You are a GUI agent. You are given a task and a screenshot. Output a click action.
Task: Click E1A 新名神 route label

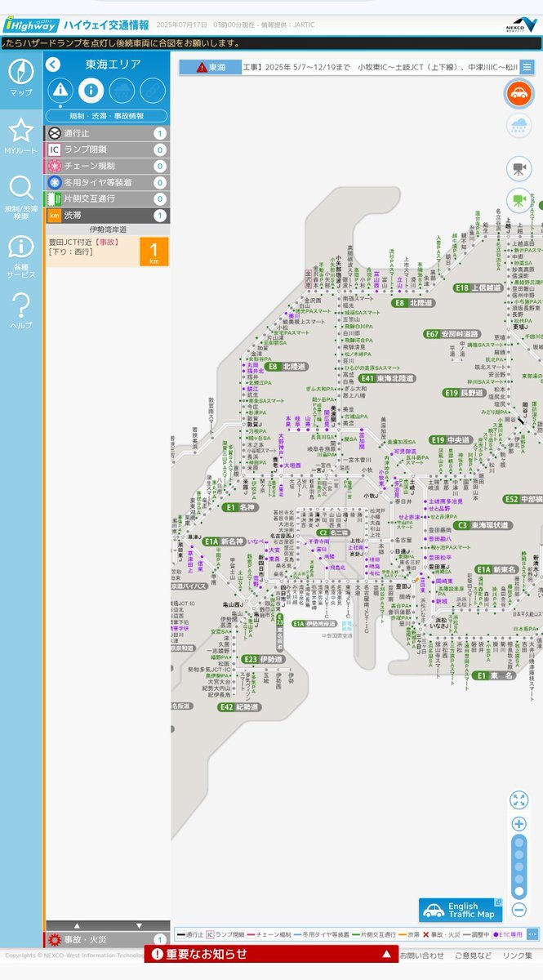point(225,541)
